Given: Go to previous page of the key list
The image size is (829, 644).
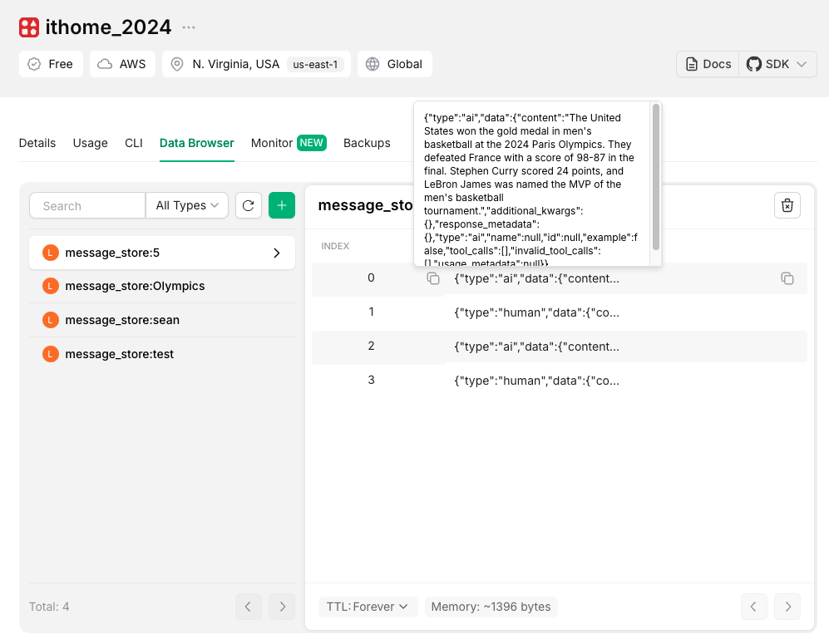Looking at the screenshot, I should 249,607.
